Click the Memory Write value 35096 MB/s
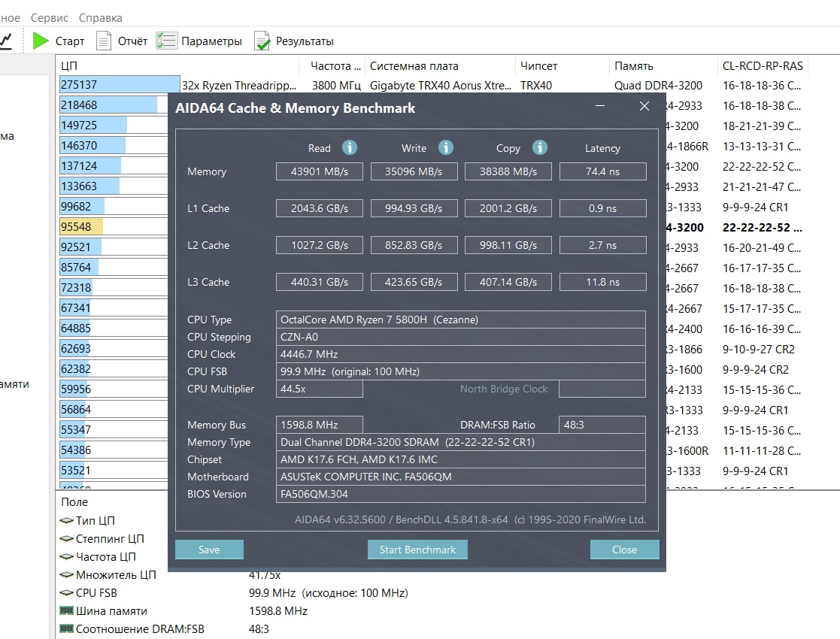Viewport: 840px width, 639px height. [x=414, y=171]
